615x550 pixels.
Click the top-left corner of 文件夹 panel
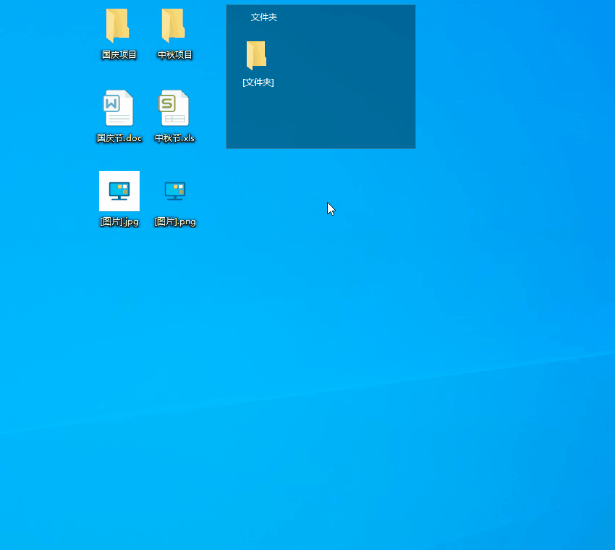point(228,6)
